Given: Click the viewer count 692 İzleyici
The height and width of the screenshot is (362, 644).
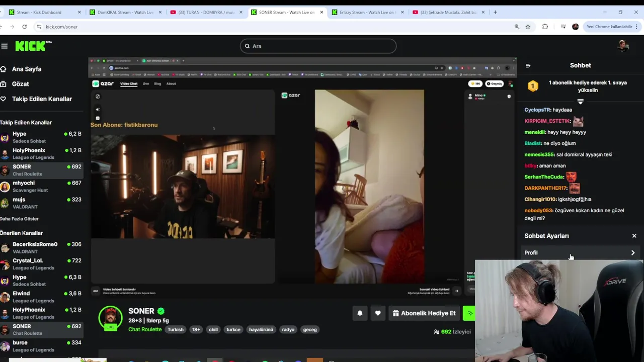Looking at the screenshot, I should coord(452,332).
